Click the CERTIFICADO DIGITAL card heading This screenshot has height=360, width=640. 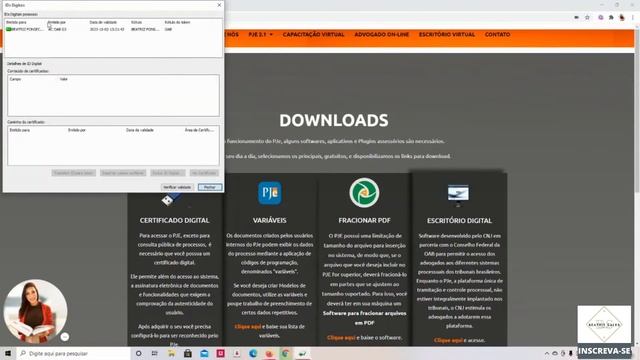[x=174, y=220]
